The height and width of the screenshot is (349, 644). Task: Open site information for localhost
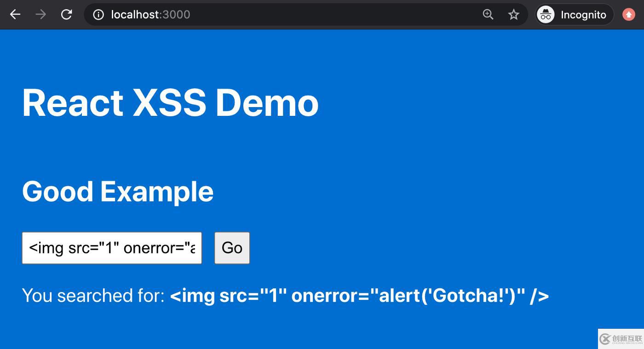tap(98, 15)
